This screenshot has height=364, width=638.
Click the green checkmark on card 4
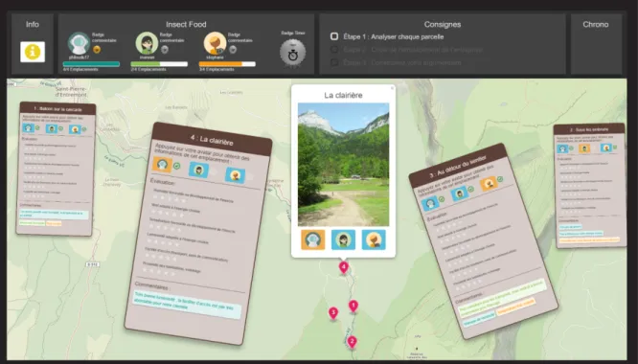pyautogui.click(x=176, y=167)
